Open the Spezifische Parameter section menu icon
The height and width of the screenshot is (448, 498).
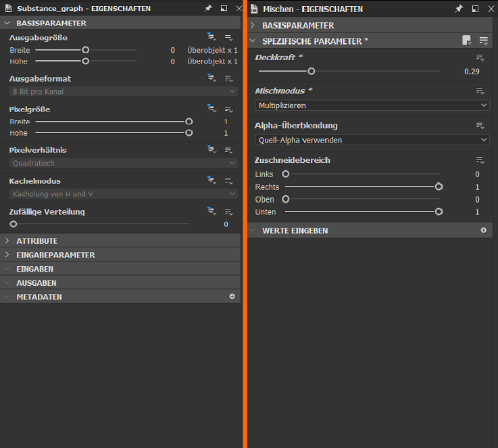pyautogui.click(x=484, y=41)
